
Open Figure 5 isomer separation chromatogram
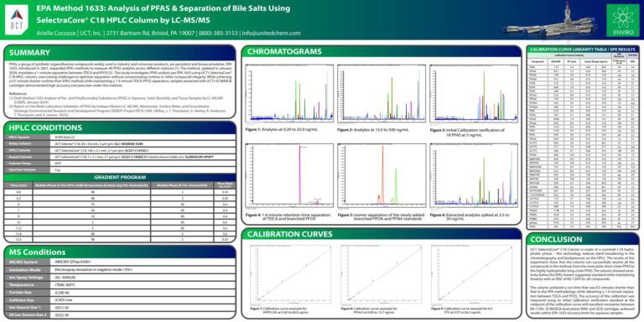(x=381, y=175)
